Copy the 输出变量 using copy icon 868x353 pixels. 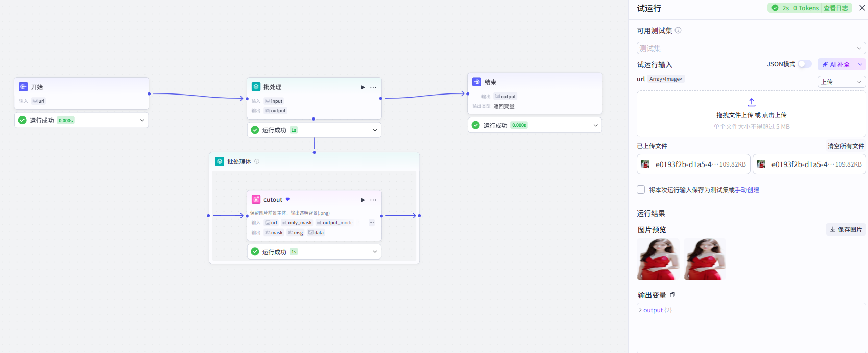pyautogui.click(x=672, y=295)
